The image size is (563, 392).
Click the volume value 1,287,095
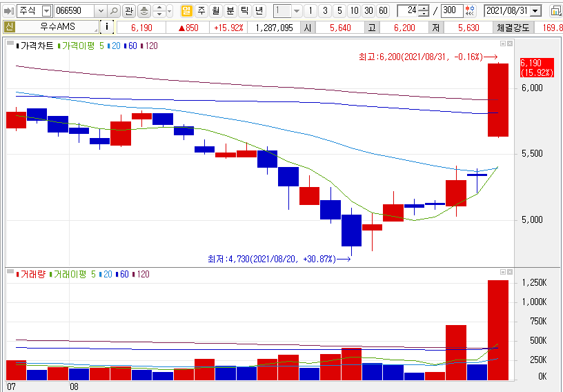click(274, 28)
